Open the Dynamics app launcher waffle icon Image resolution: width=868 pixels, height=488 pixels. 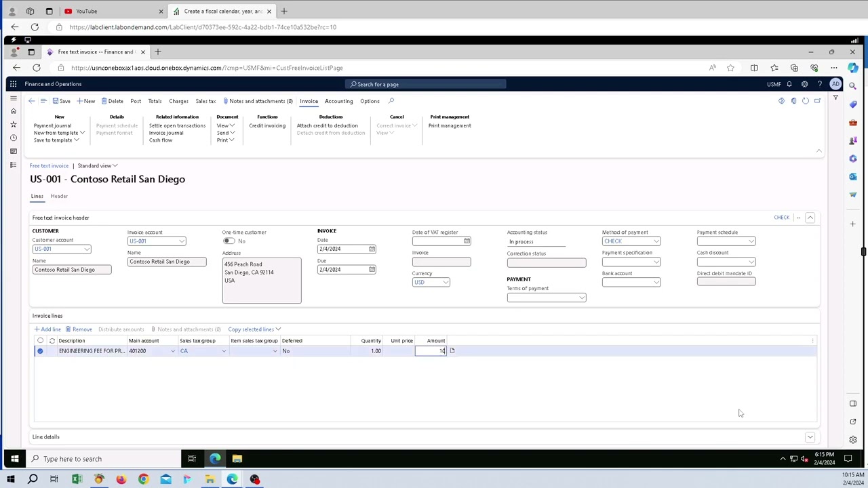[13, 84]
